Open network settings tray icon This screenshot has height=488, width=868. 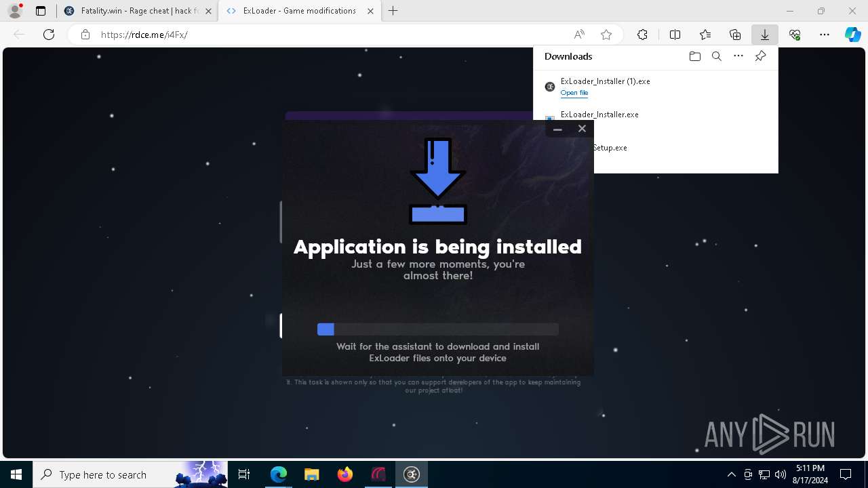(x=764, y=474)
